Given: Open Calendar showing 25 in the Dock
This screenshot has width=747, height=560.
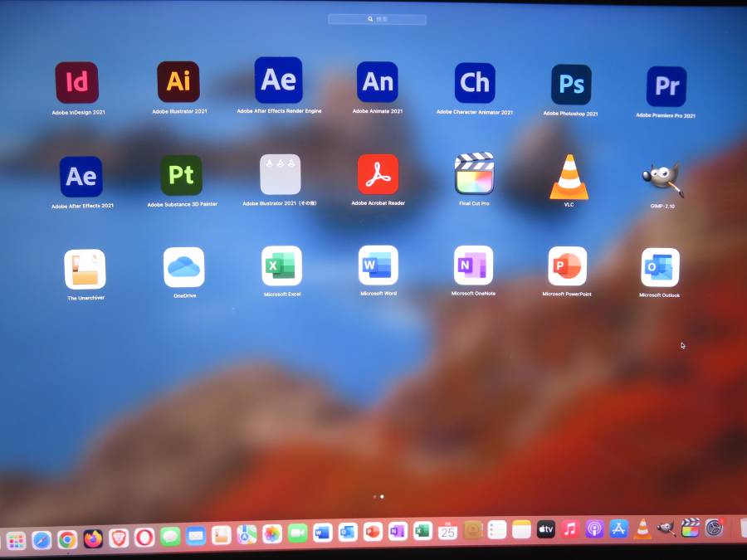Looking at the screenshot, I should click(447, 530).
